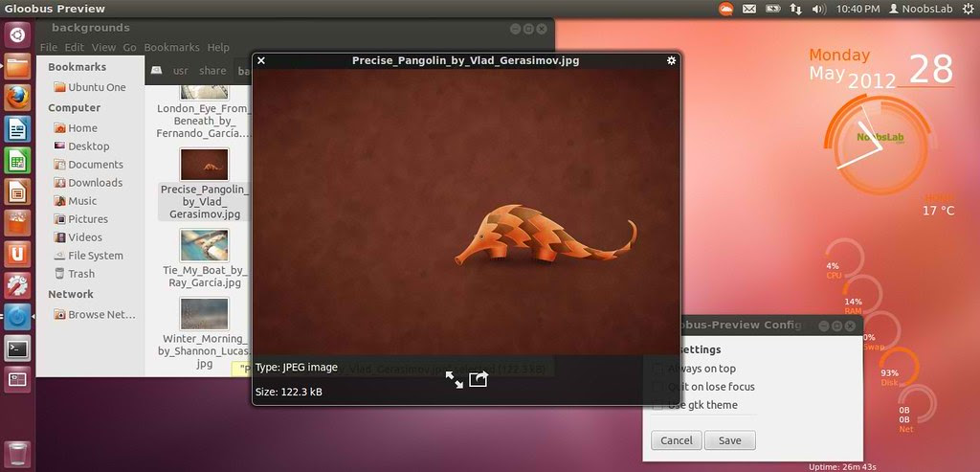Viewport: 980px width, 472px height.
Task: Open Desktop in the sidebar
Action: [82, 146]
